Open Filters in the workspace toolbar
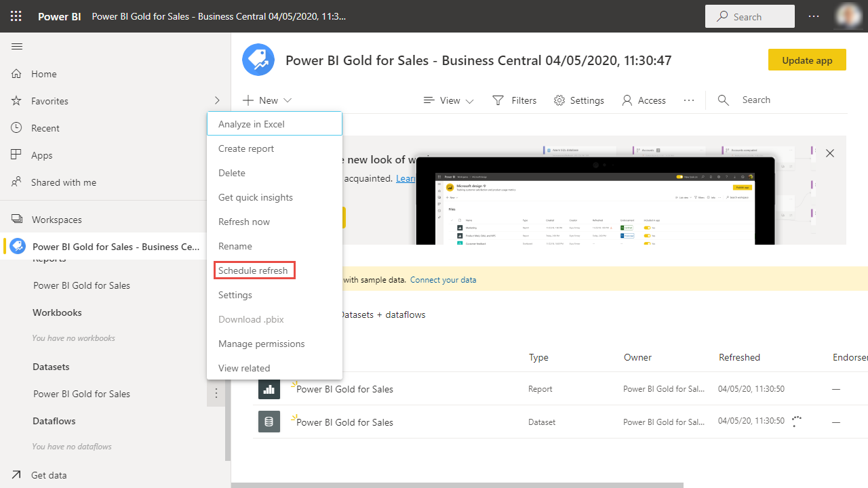Viewport: 868px width, 488px height. tap(514, 100)
